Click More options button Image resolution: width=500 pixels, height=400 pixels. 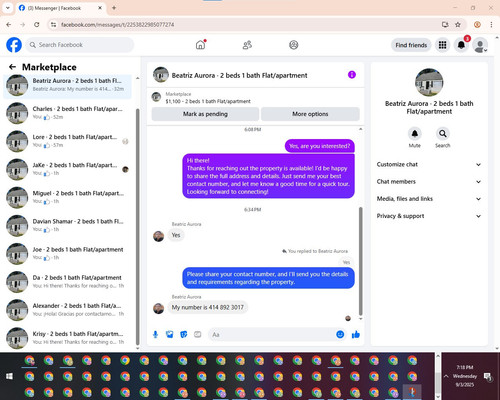[310, 114]
